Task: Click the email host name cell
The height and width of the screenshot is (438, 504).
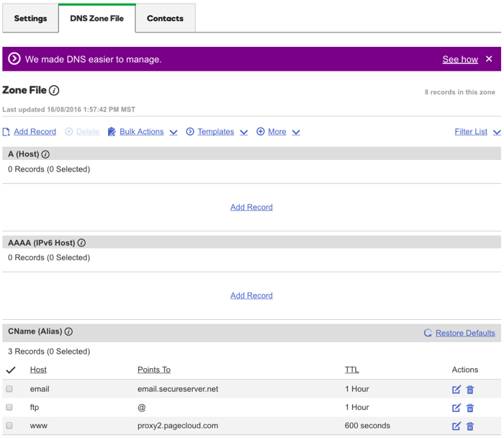Action: (40, 389)
